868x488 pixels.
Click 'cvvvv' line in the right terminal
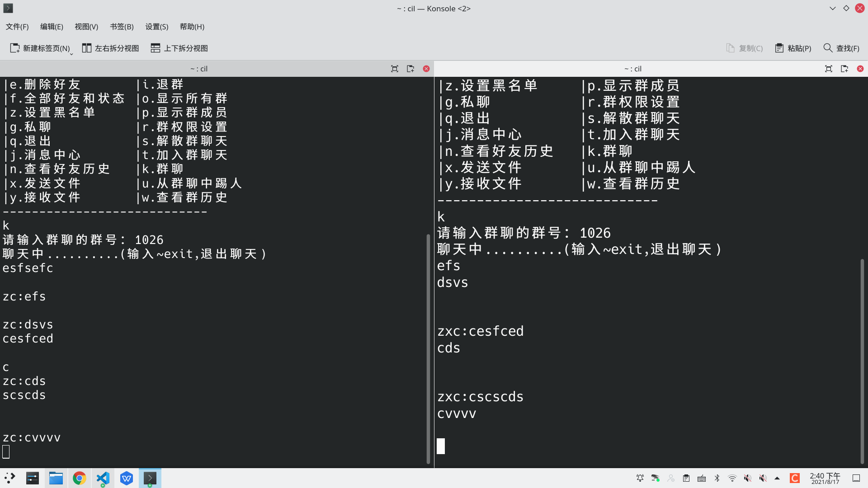[x=457, y=413]
